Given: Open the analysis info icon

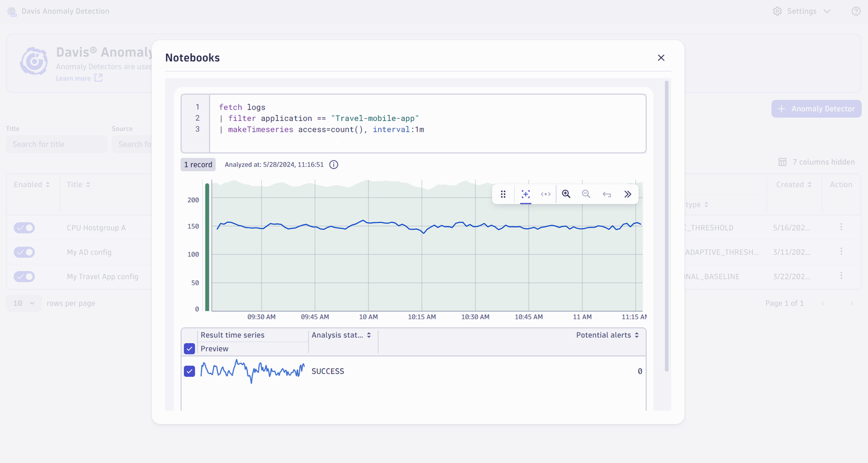Looking at the screenshot, I should point(334,165).
